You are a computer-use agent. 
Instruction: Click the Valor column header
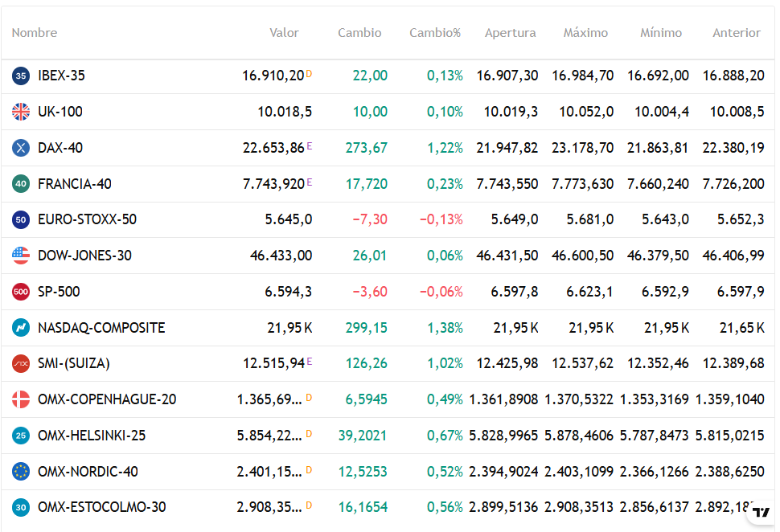tap(284, 33)
